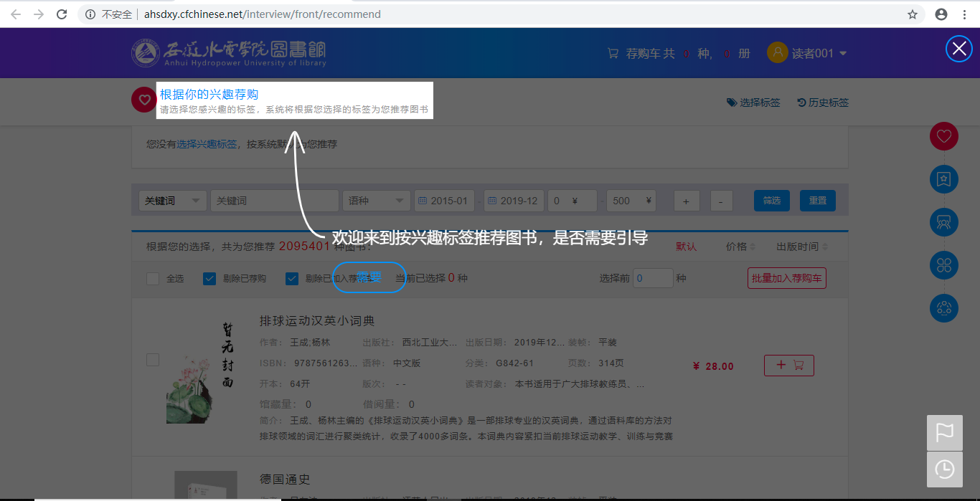Tick the checkbox beside 排球运动汉英小词典
Image resolution: width=980 pixels, height=501 pixels.
tap(153, 360)
